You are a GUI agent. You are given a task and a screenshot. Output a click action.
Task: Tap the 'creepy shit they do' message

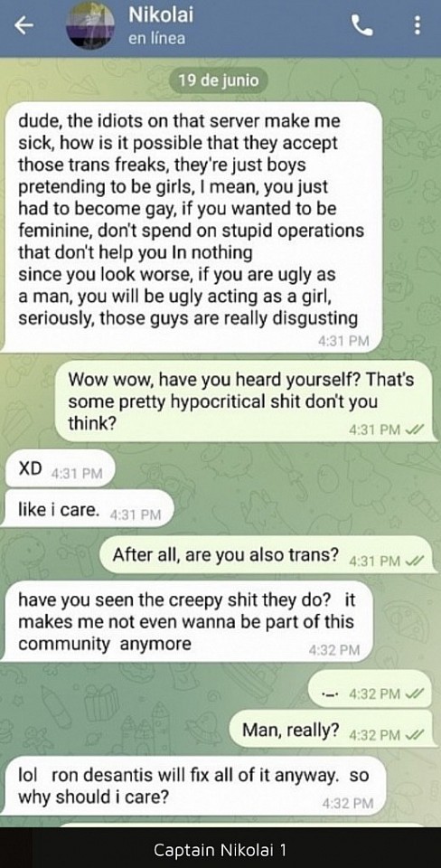(187, 621)
